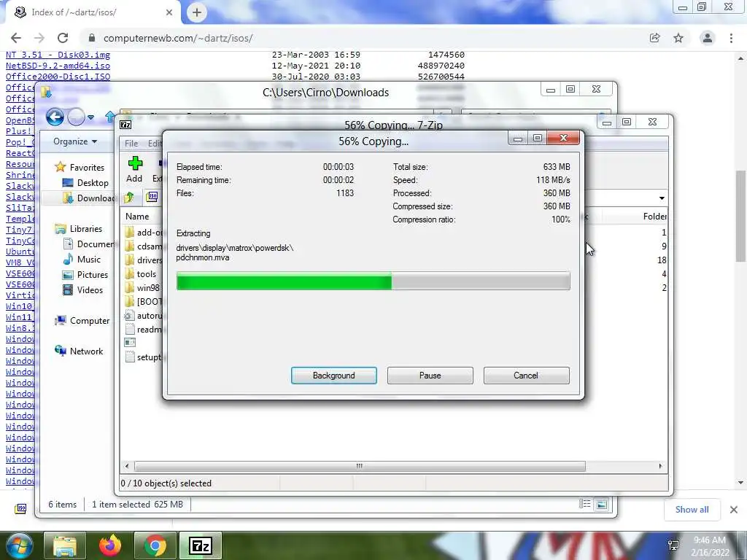747x560 pixels.
Task: Click Chrome page vertical scrollbar
Action: click(x=740, y=217)
